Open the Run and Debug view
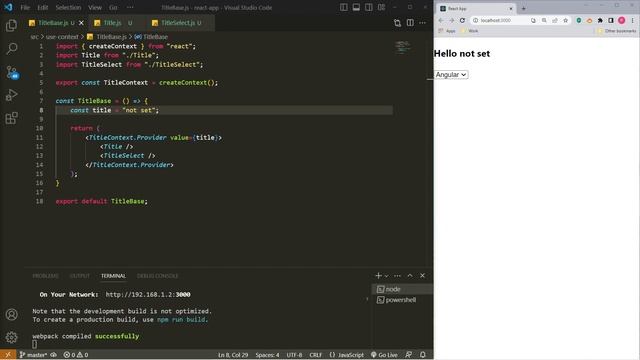The height and width of the screenshot is (360, 640). point(11,95)
